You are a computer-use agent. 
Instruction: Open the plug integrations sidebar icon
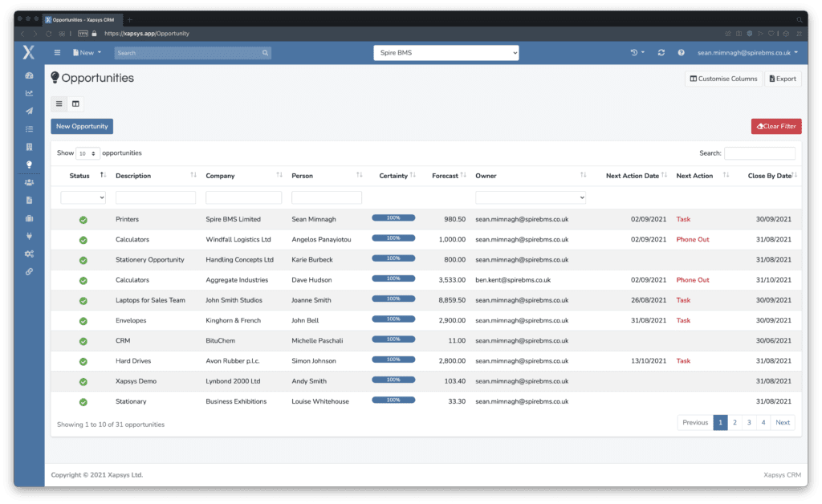click(30, 236)
